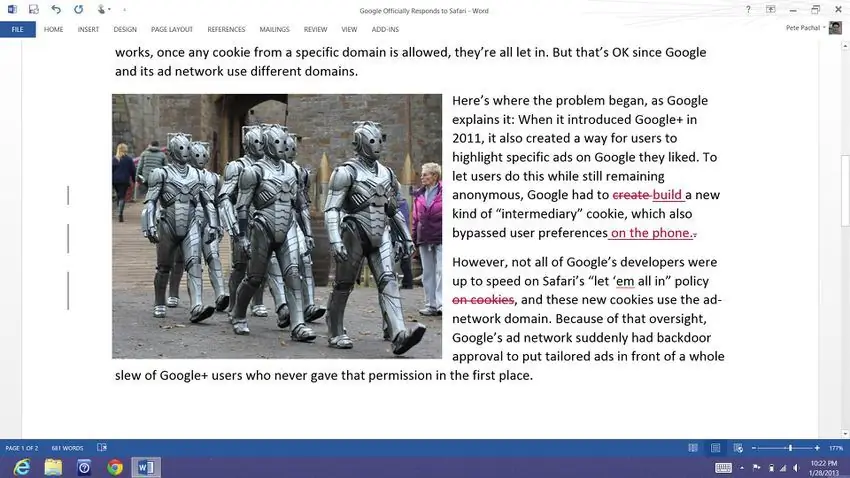Open Ribbon Display Options button
The height and width of the screenshot is (478, 850).
(770, 9)
